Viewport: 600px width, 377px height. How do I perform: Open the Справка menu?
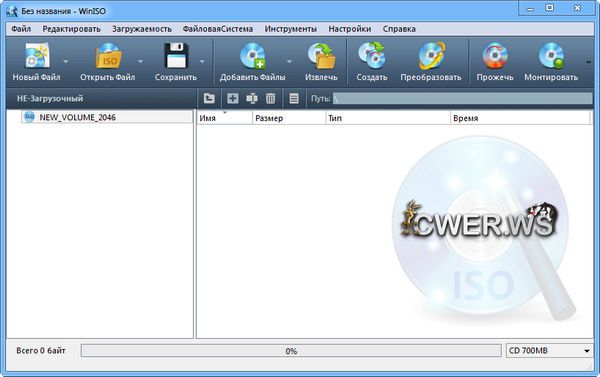pos(399,29)
